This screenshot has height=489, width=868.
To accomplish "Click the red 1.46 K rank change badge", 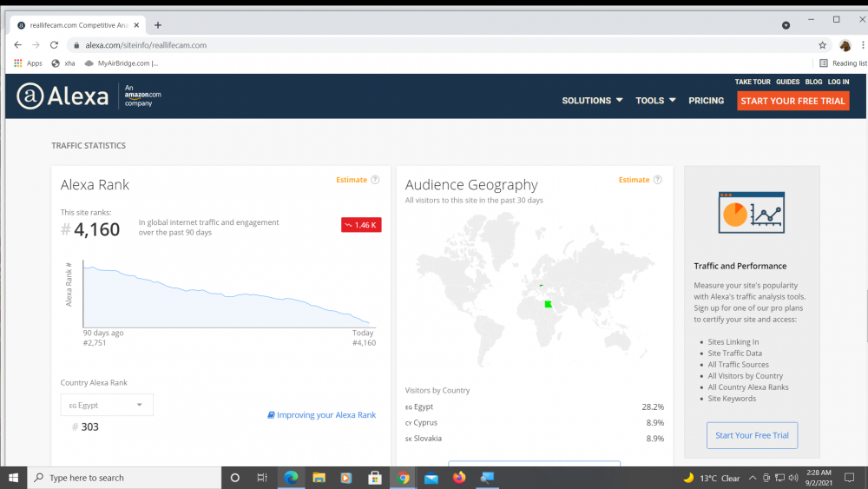I will pos(361,225).
